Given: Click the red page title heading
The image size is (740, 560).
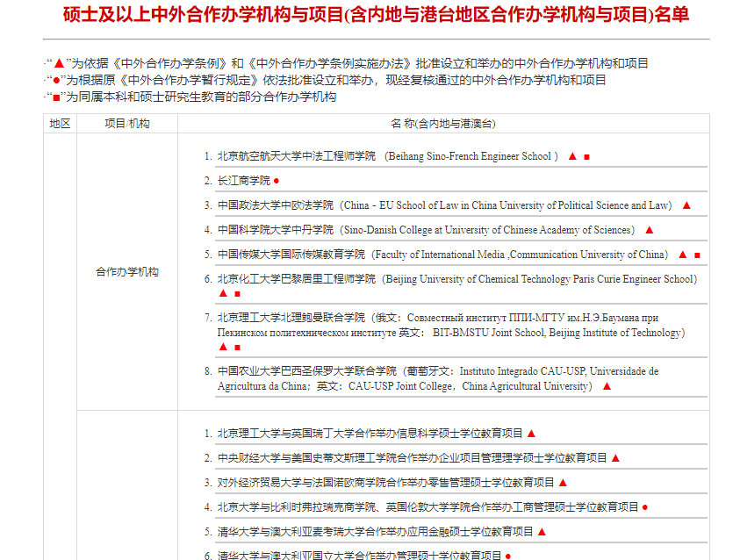Looking at the screenshot, I should pos(376,15).
